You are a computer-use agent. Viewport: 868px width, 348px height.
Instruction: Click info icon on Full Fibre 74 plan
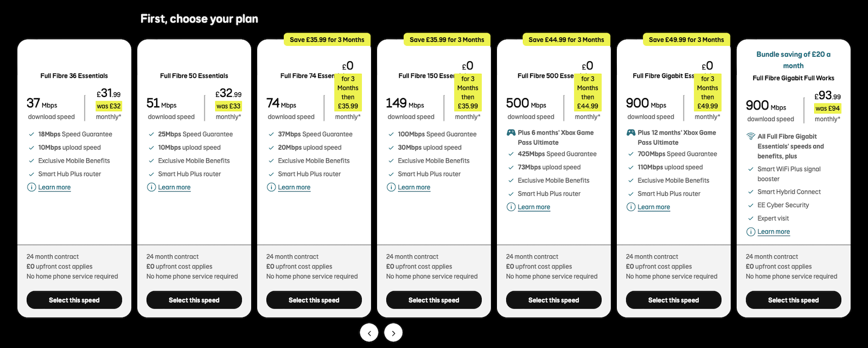pos(271,187)
